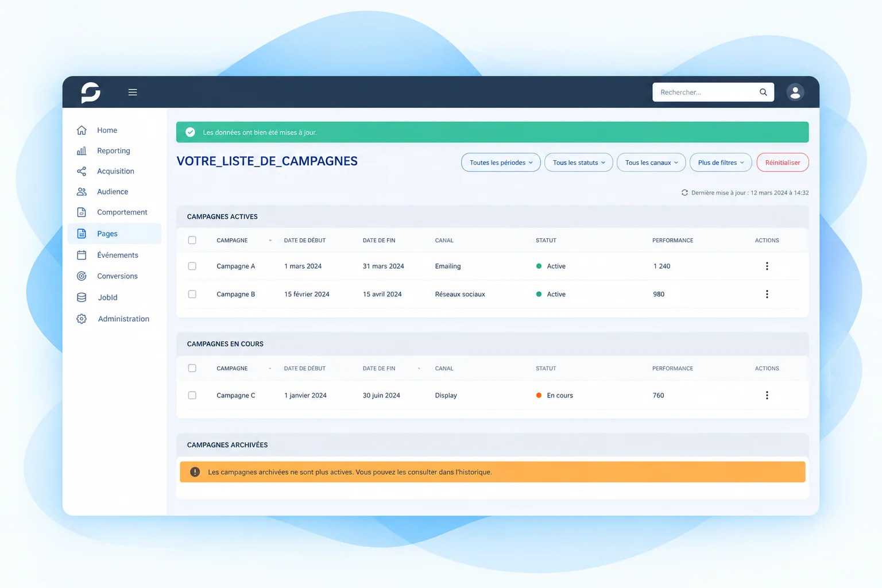Click performance value 1 240
Viewport: 882px width, 588px height.
[x=661, y=266]
